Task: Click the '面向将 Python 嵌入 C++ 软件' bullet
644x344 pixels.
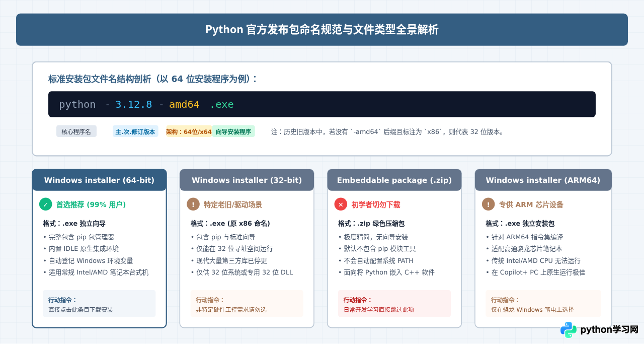Action: (386, 272)
